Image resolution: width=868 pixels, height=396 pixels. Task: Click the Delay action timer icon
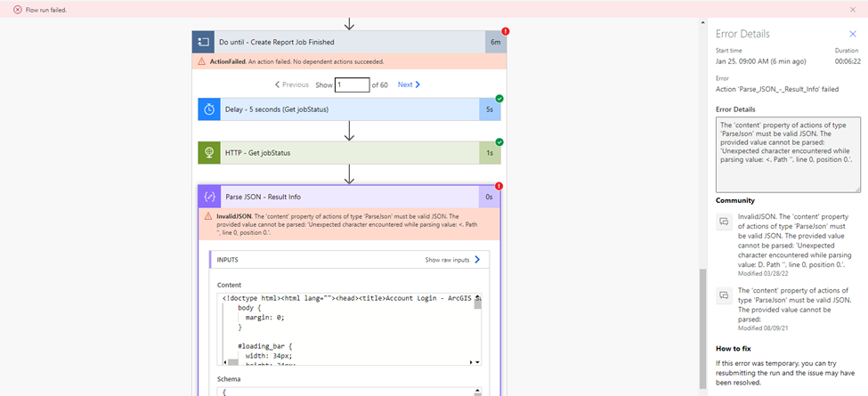209,109
